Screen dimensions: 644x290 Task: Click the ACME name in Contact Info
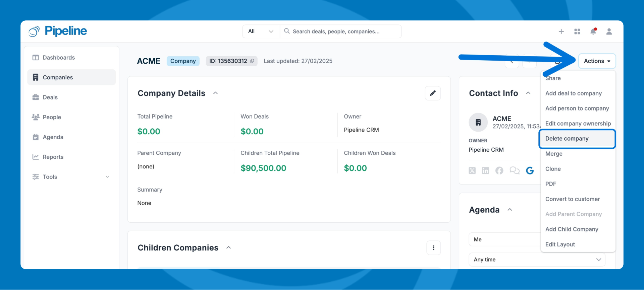pos(502,119)
